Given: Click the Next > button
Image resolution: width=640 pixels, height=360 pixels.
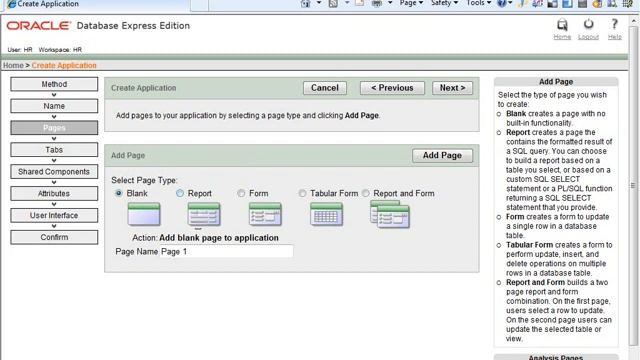Looking at the screenshot, I should (452, 88).
